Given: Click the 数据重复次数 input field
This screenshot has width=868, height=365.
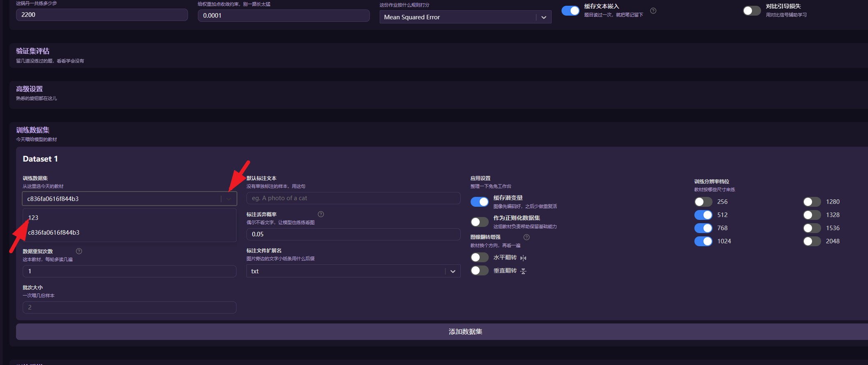Looking at the screenshot, I should pyautogui.click(x=130, y=271).
